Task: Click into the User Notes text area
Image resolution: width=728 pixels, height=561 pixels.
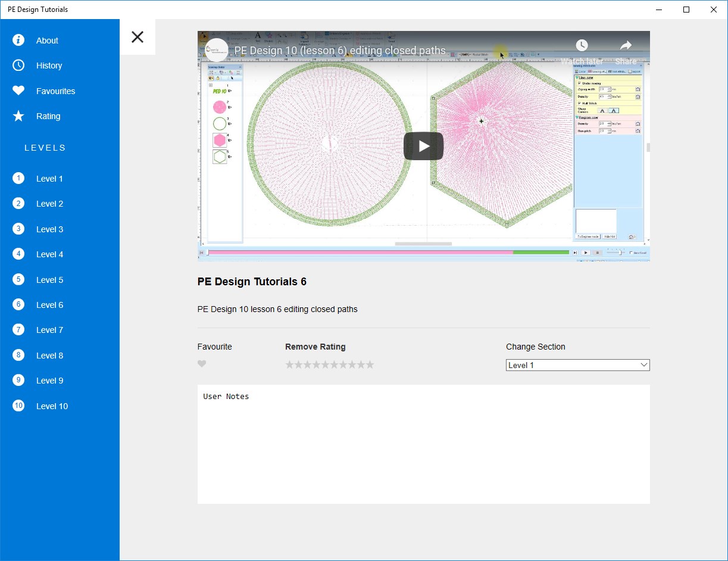Action: click(424, 444)
